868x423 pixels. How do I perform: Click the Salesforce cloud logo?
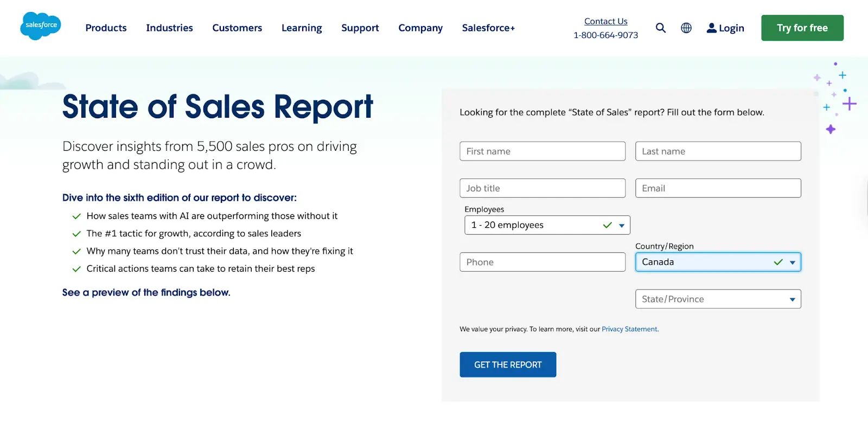(x=41, y=26)
